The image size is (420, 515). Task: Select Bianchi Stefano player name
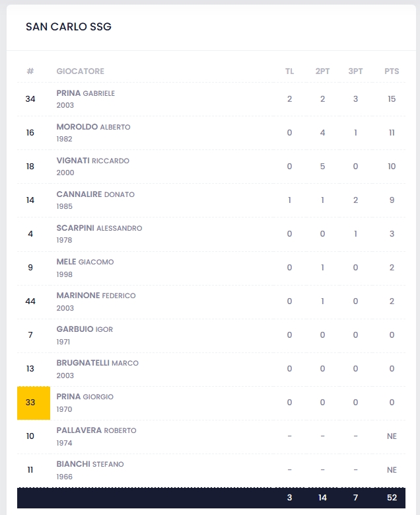90,464
